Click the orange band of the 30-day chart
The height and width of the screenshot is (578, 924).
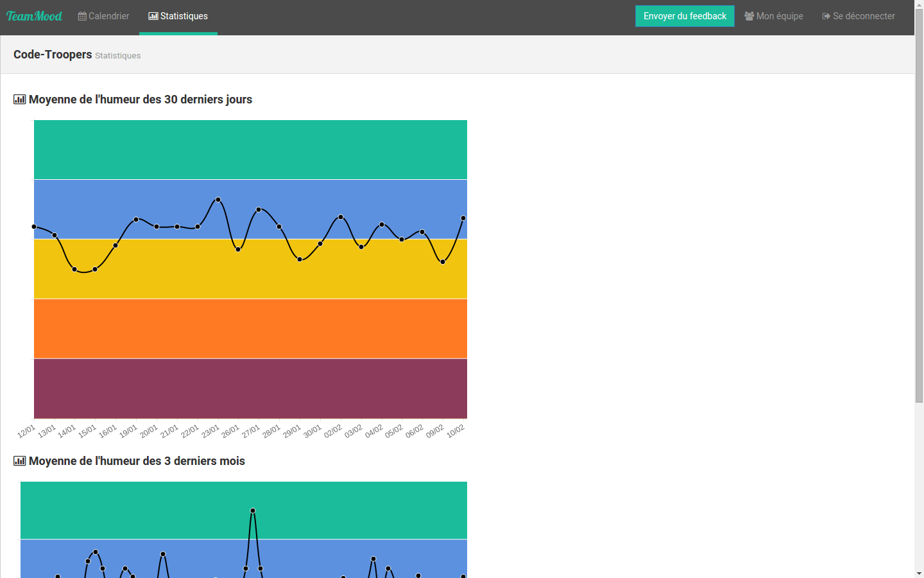pos(250,328)
